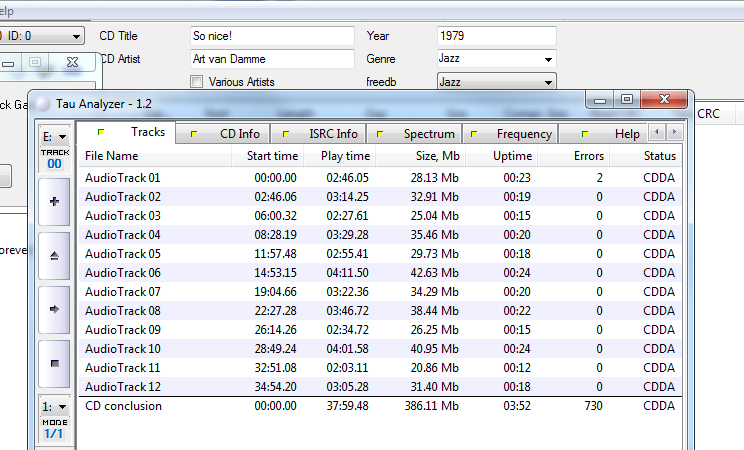Sort by Start time column header

268,156
